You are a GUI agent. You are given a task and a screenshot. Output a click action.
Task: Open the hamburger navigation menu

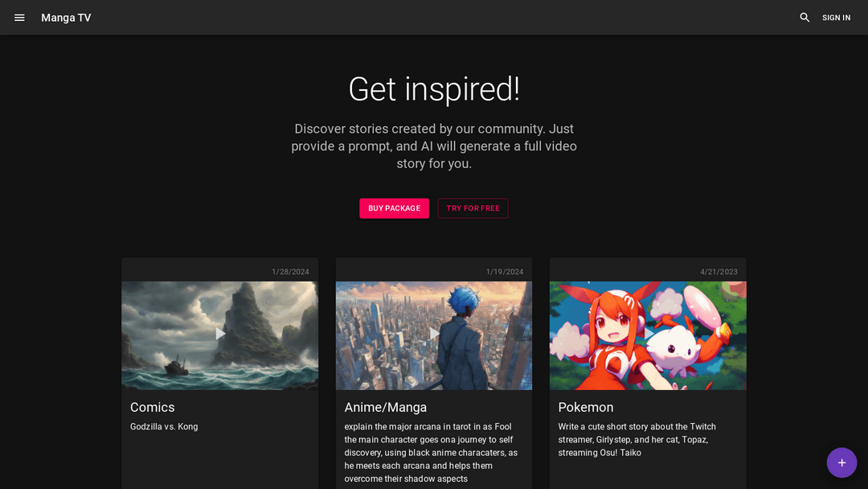(19, 18)
